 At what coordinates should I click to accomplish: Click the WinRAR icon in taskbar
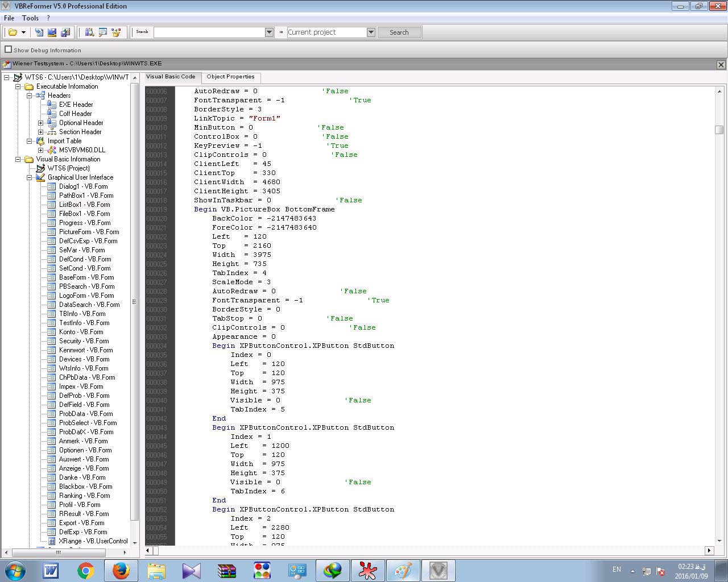[227, 571]
